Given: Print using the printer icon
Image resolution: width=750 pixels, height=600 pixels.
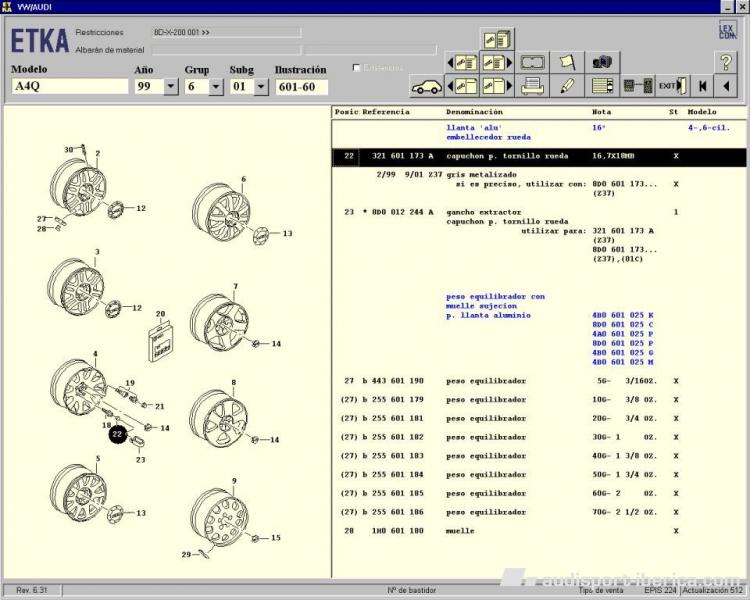Looking at the screenshot, I should point(532,86).
